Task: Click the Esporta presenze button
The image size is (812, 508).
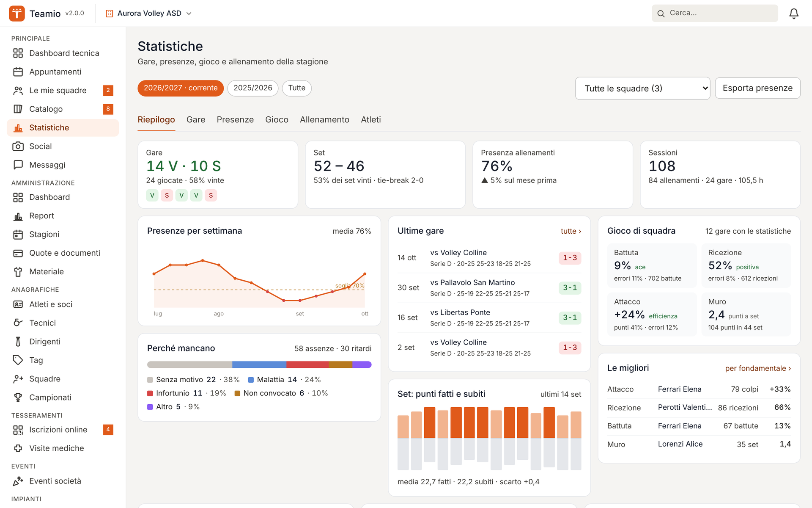Action: [x=757, y=88]
